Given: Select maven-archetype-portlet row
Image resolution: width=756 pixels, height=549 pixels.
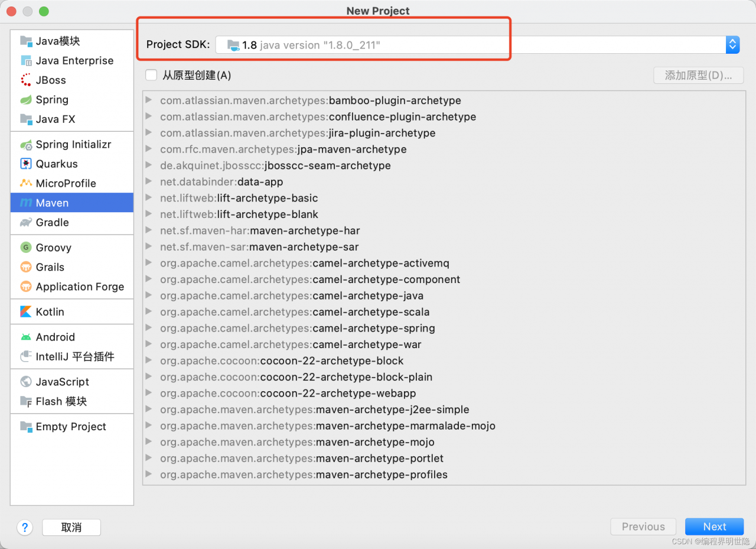Looking at the screenshot, I should coord(444,458).
